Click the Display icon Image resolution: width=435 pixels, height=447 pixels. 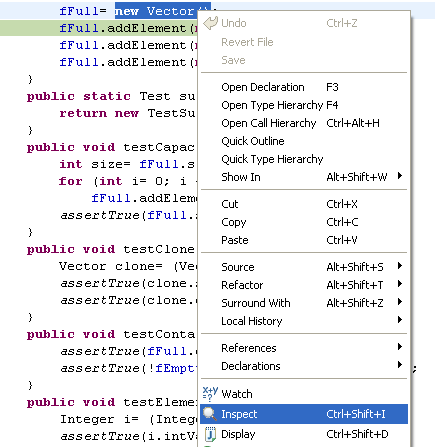[x=210, y=434]
